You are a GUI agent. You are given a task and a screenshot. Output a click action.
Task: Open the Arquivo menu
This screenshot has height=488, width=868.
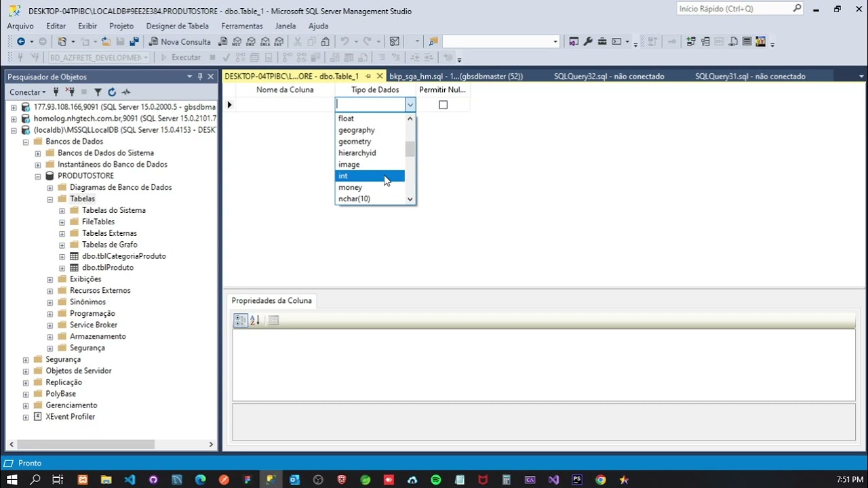(20, 26)
